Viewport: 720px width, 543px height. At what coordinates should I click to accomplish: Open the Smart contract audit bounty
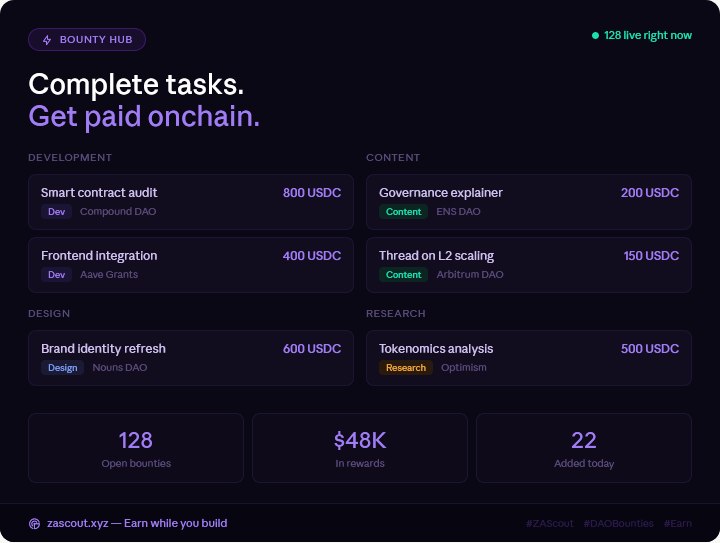click(191, 202)
